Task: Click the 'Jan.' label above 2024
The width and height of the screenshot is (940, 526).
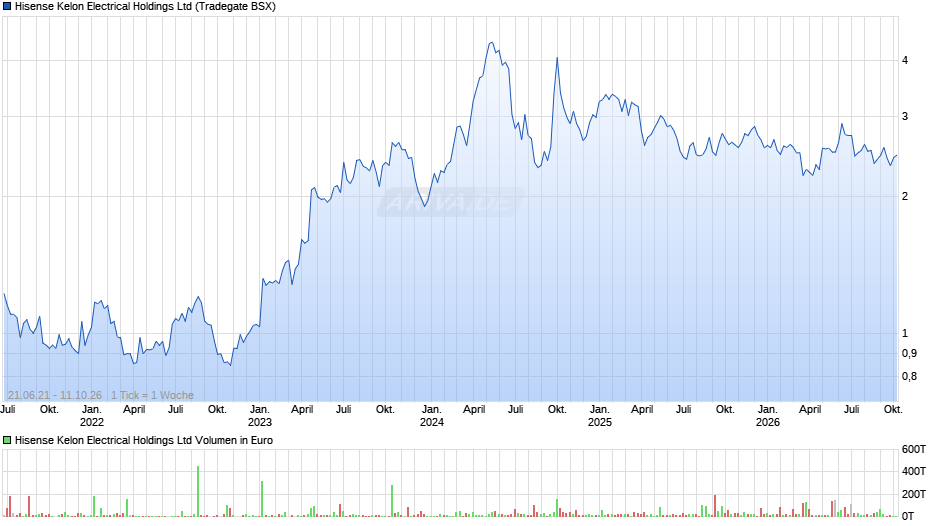Action: point(432,410)
